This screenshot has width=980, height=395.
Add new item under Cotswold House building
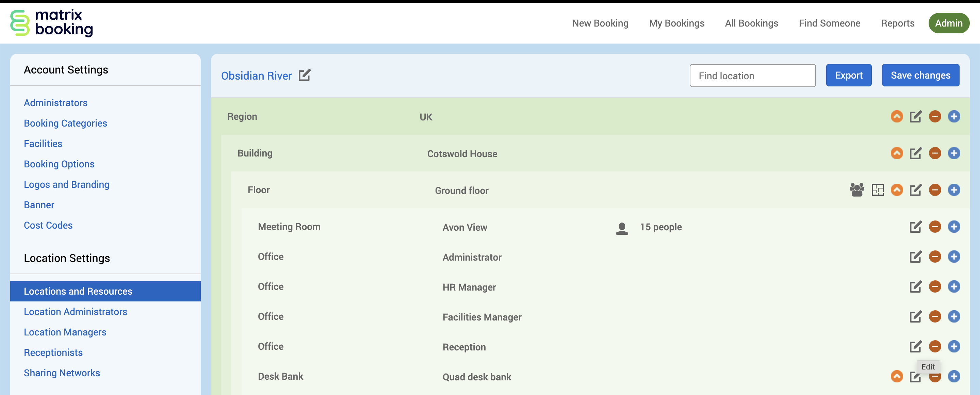tap(953, 153)
